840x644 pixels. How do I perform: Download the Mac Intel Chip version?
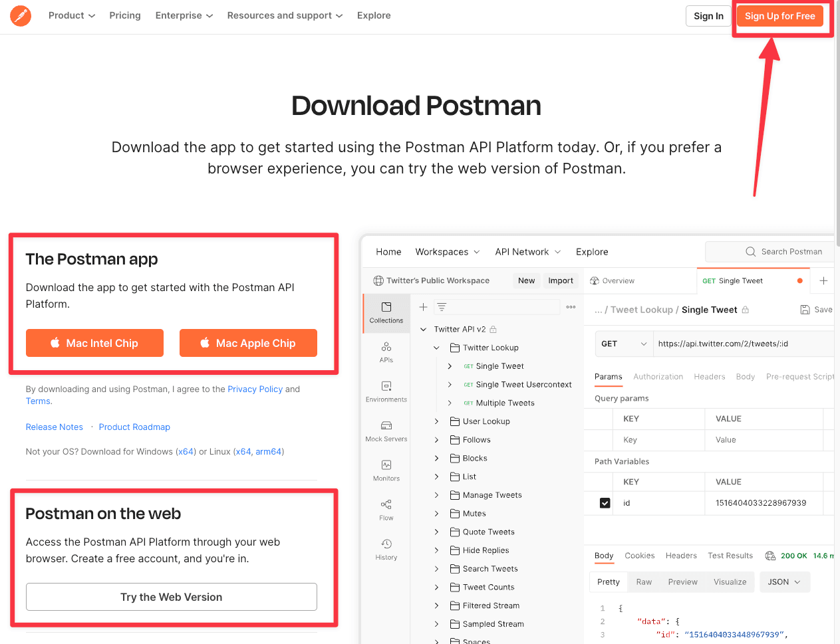click(94, 343)
